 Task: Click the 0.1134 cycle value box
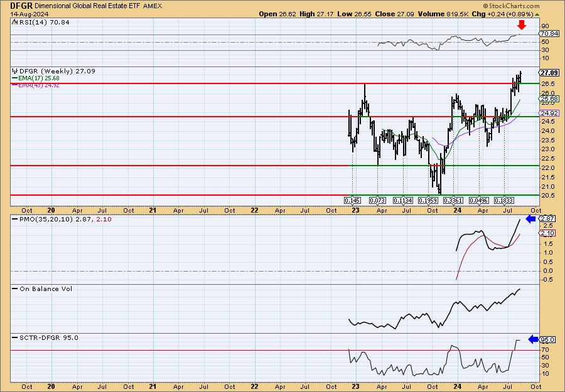coord(403,200)
